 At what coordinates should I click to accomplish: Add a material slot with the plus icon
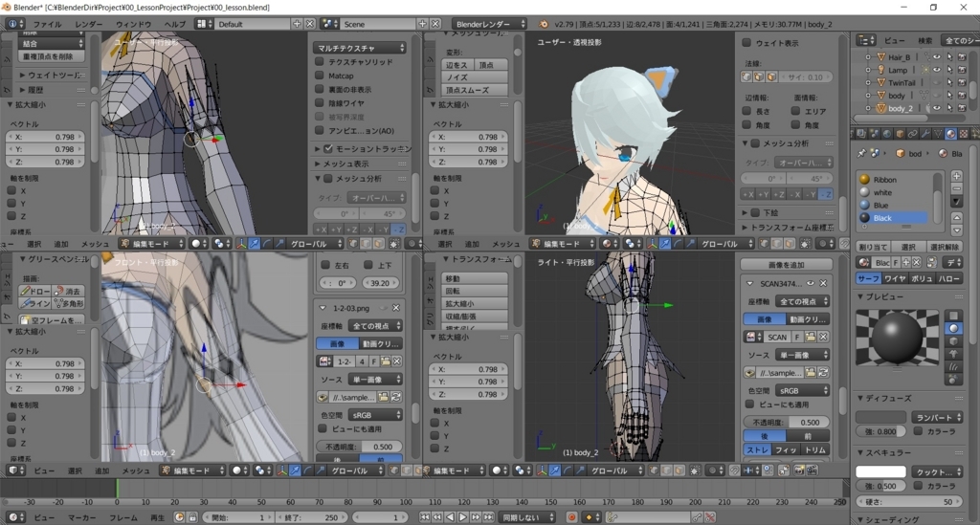tap(956, 176)
